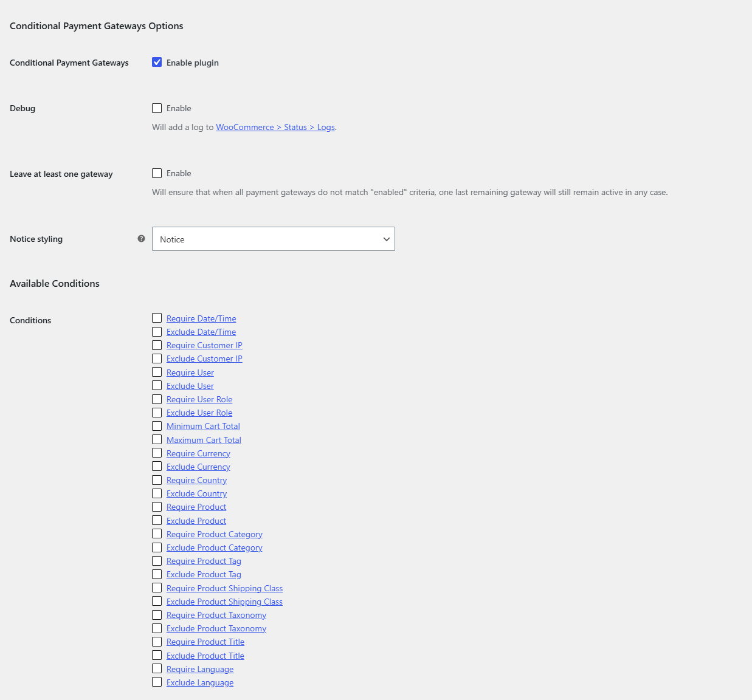Open WooCommerce > Status > Logs link
The image size is (752, 700).
coord(275,127)
